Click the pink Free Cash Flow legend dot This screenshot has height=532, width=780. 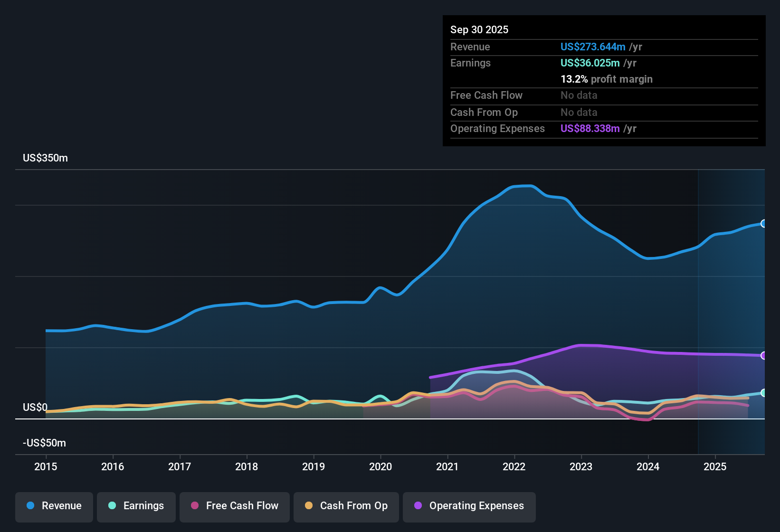point(194,506)
